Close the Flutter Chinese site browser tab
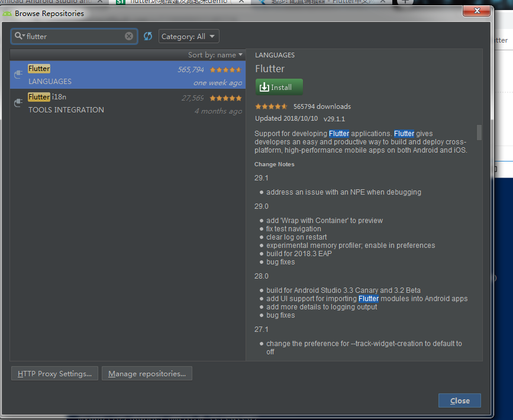Screen dimensions: 513x420 [382, 2]
